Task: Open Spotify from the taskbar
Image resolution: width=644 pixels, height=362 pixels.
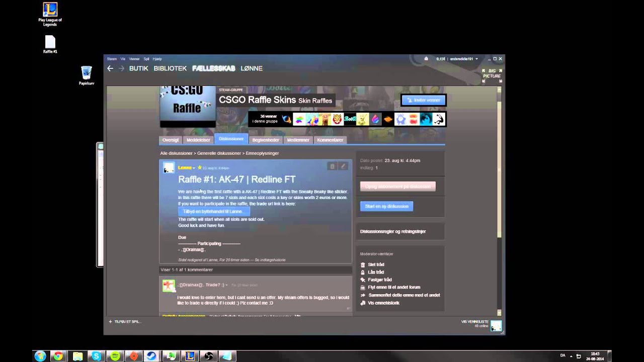Action: click(x=115, y=356)
